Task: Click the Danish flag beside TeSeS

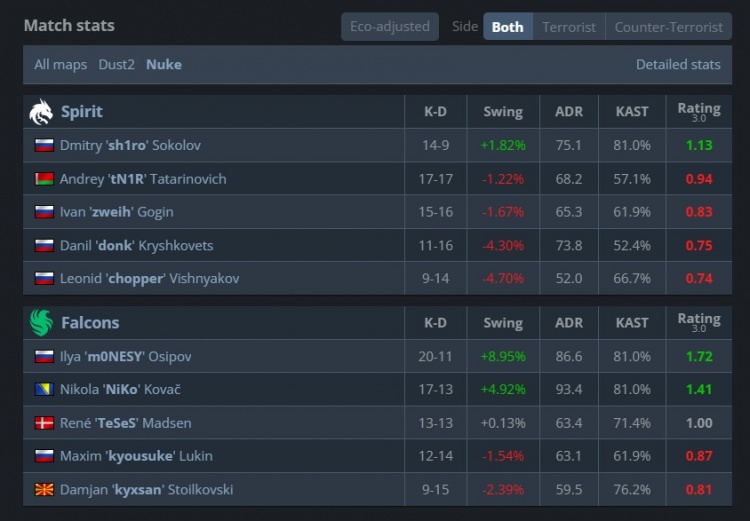Action: (x=43, y=423)
